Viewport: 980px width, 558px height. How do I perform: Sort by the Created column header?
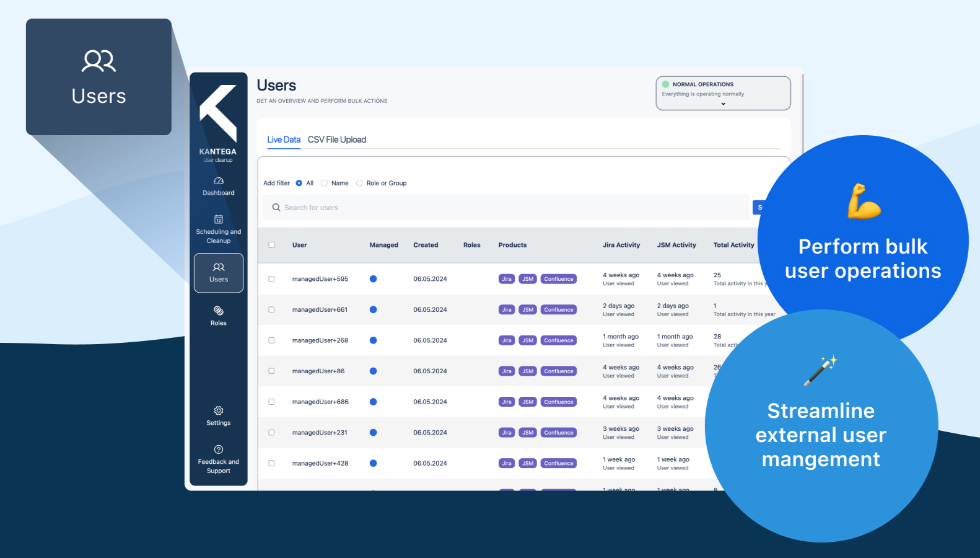(x=426, y=245)
